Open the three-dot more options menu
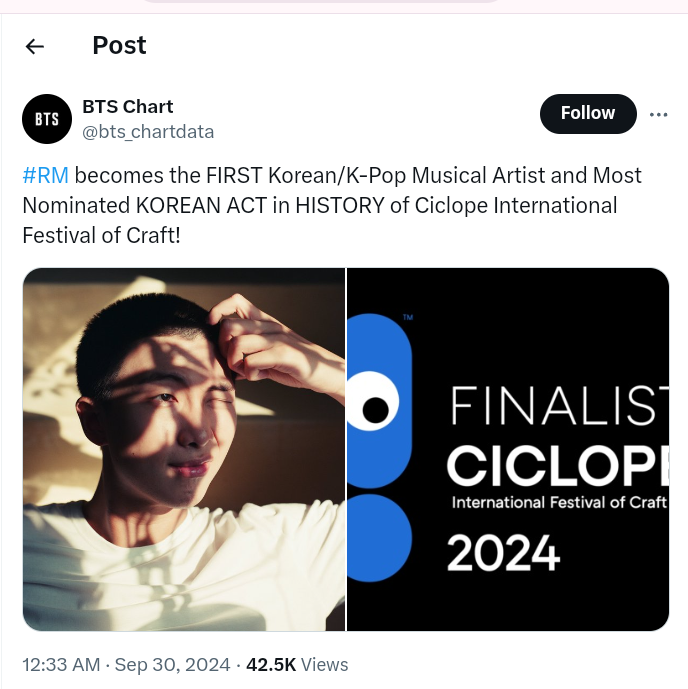 click(x=658, y=114)
